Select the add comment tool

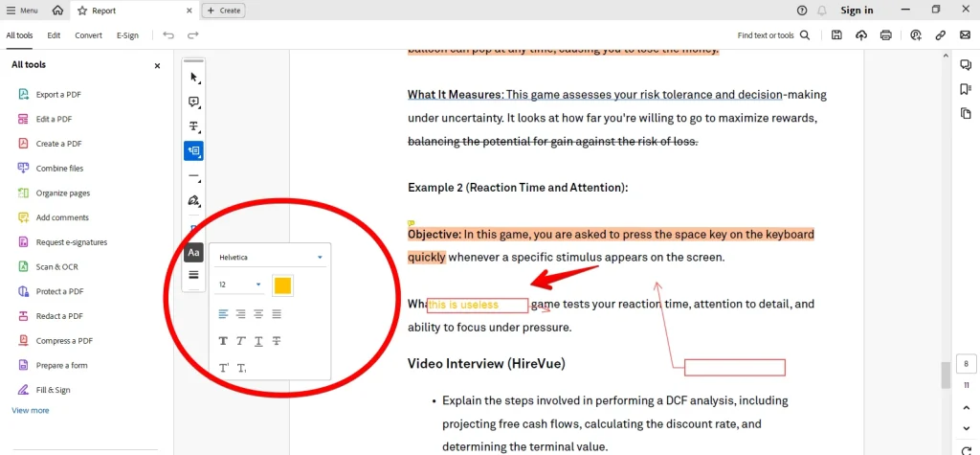193,102
